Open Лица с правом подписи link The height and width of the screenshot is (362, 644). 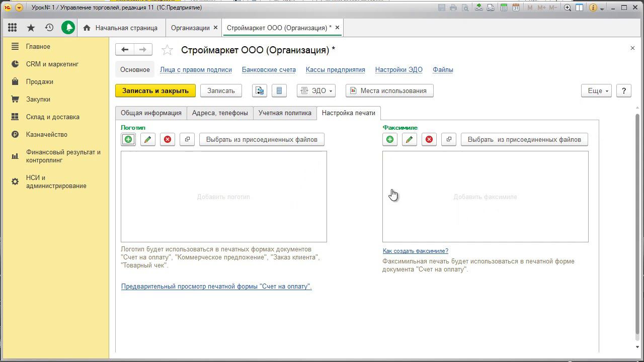coord(196,70)
